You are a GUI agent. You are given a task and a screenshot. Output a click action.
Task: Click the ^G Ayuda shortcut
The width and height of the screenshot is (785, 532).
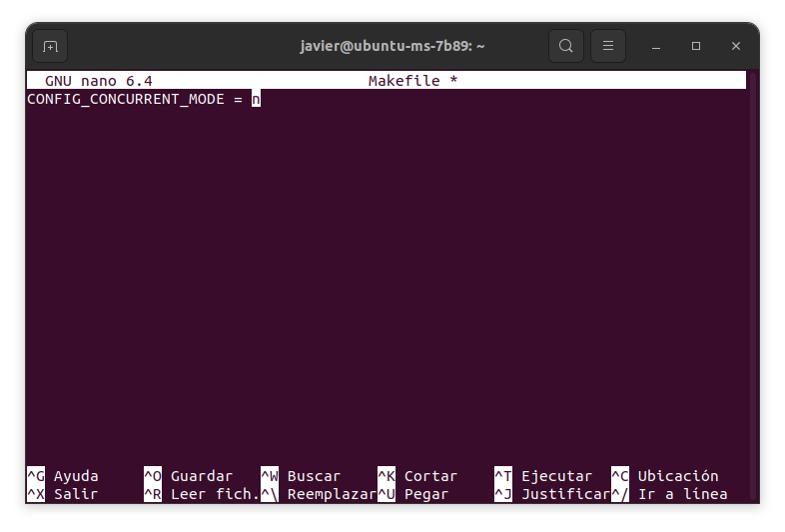point(63,476)
